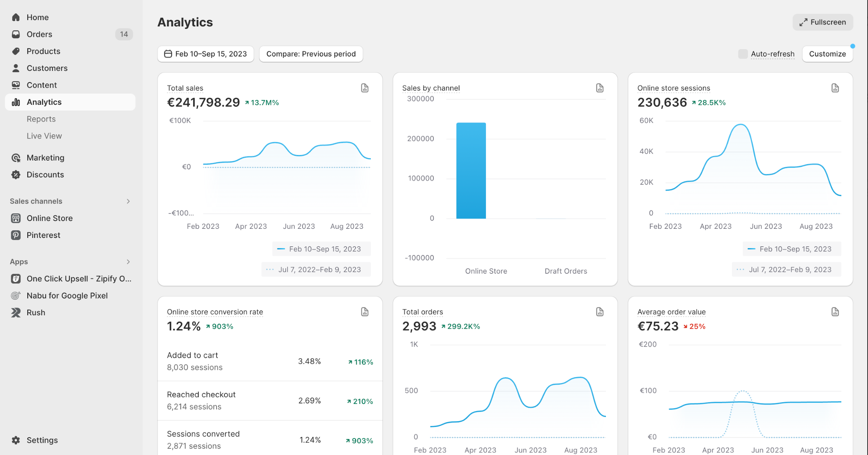Enable the Auto-refresh checkbox
This screenshot has width=868, height=455.
tap(743, 54)
